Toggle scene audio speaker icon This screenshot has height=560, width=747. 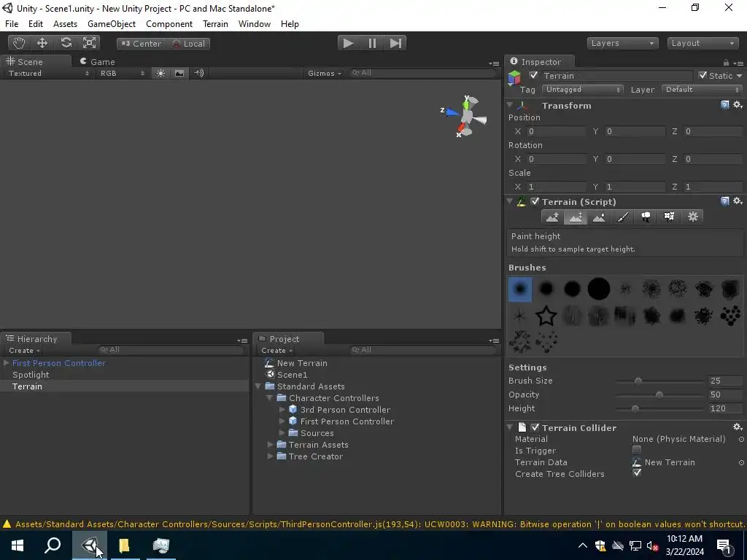tap(199, 74)
